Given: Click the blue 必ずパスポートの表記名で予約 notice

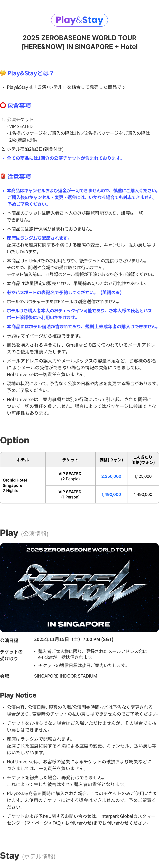Looking at the screenshot, I should (64, 293).
